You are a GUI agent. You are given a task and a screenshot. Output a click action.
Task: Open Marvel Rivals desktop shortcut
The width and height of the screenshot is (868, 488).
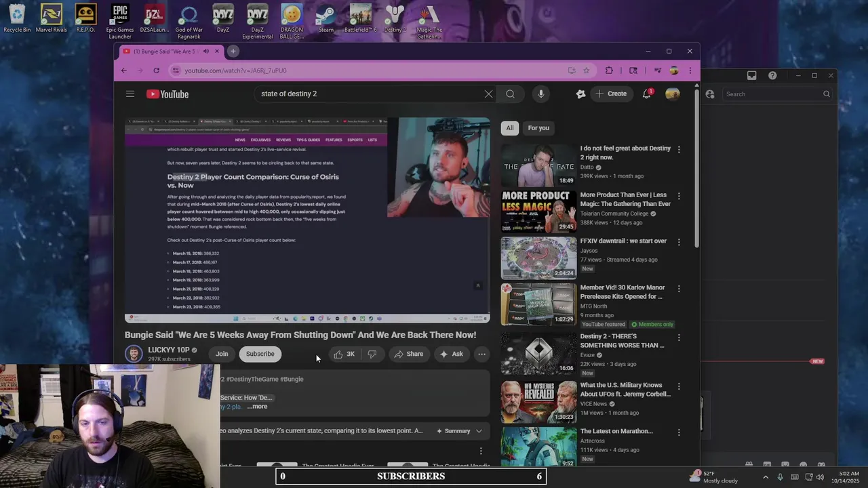click(x=52, y=18)
